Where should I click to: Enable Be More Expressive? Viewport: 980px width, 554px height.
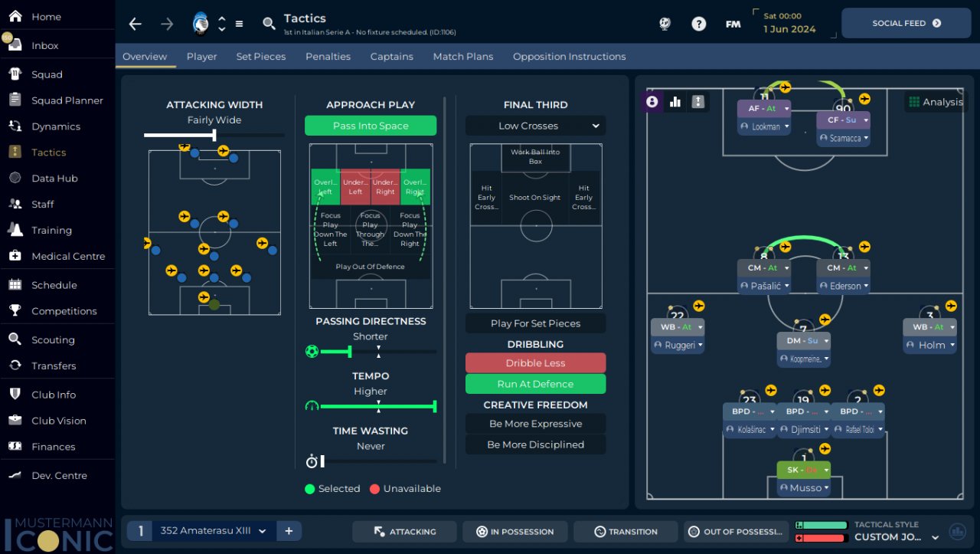click(535, 424)
